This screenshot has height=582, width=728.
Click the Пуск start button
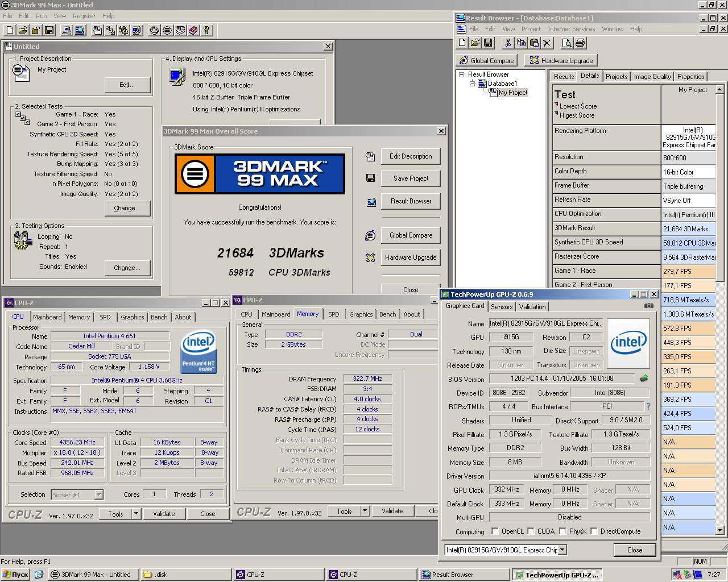[16, 575]
